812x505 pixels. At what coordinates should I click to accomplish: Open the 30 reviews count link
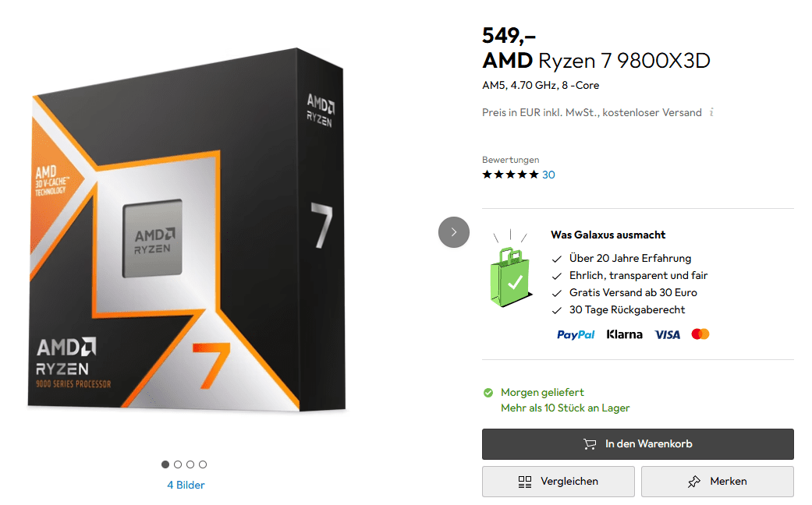click(548, 175)
